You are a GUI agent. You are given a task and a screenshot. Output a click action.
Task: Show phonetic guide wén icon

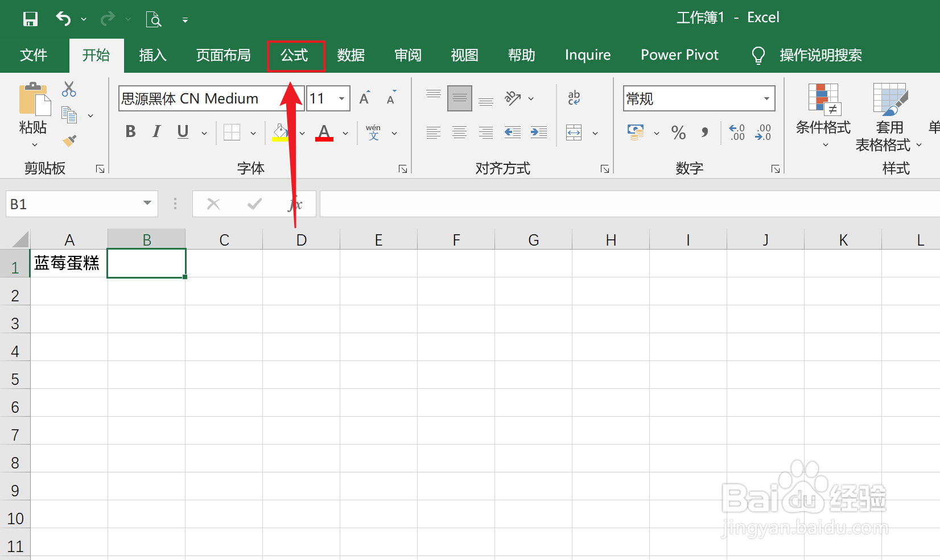tap(373, 132)
